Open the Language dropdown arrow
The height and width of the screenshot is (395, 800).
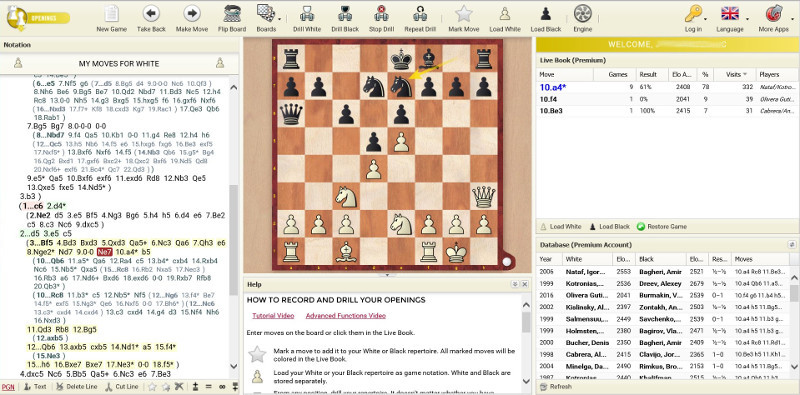(x=747, y=19)
